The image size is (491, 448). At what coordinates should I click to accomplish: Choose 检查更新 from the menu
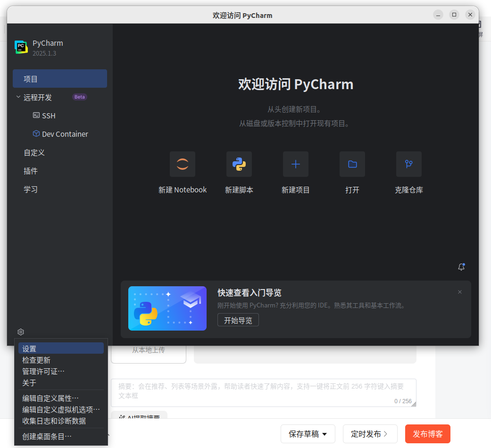(36, 360)
